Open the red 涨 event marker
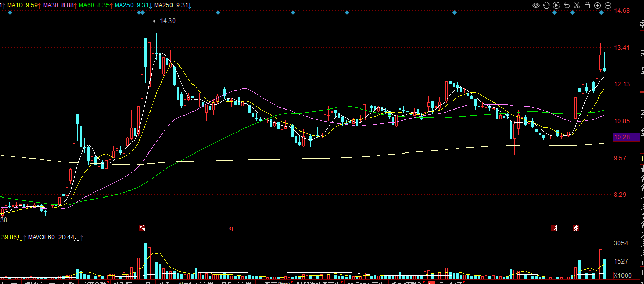The width and height of the screenshot is (644, 284). 576,228
